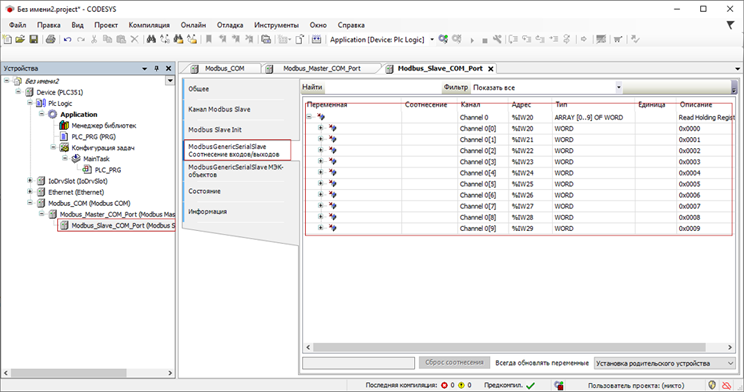This screenshot has height=392, width=744.
Task: Open the Канал Modbus Slave side tab
Action: coord(219,109)
